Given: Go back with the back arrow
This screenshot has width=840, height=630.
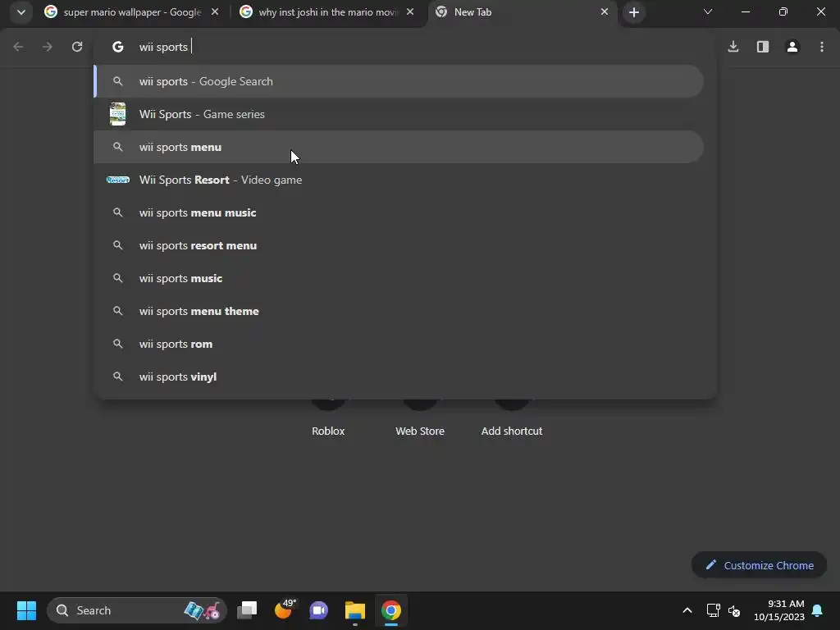Looking at the screenshot, I should pos(18,47).
